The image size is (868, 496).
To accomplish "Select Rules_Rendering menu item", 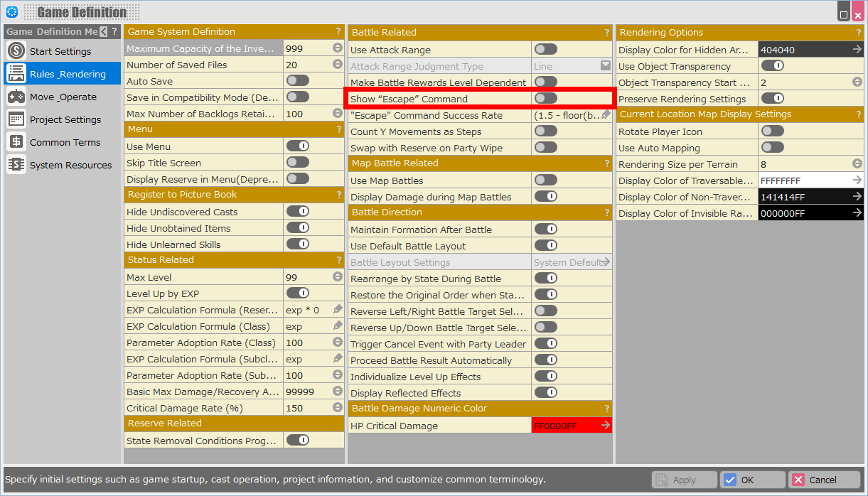I will coord(63,74).
